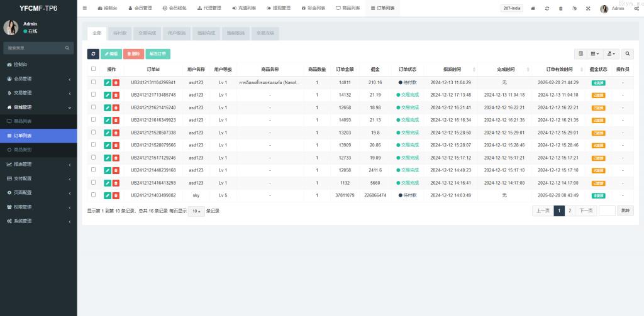Click the fullscreen icon in top bar
This screenshot has width=644, height=316.
click(588, 9)
